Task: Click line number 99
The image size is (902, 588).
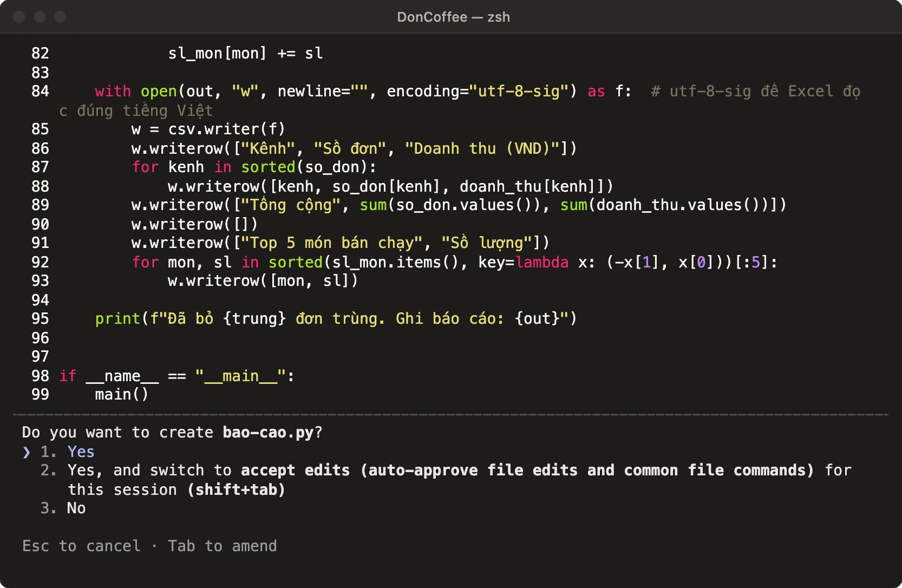Action: (40, 394)
